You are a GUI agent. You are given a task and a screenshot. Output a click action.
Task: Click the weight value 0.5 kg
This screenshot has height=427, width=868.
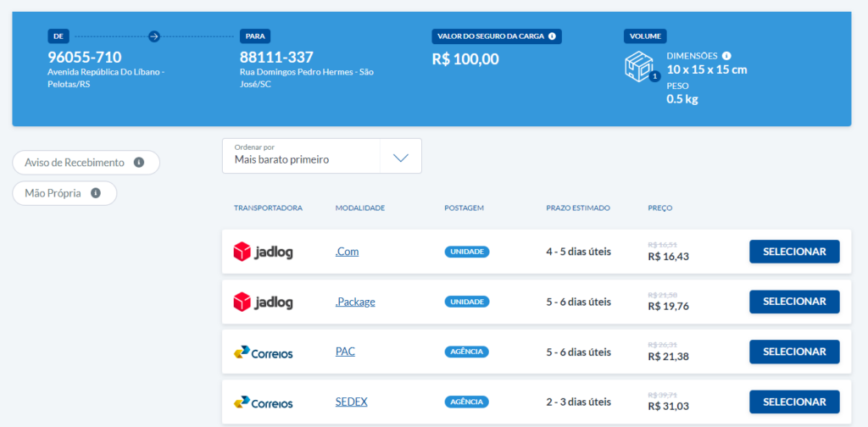pyautogui.click(x=682, y=100)
